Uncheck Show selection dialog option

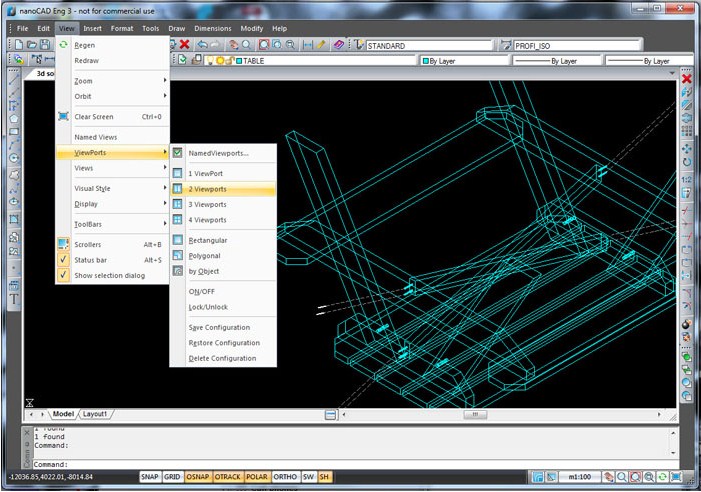pyautogui.click(x=112, y=275)
